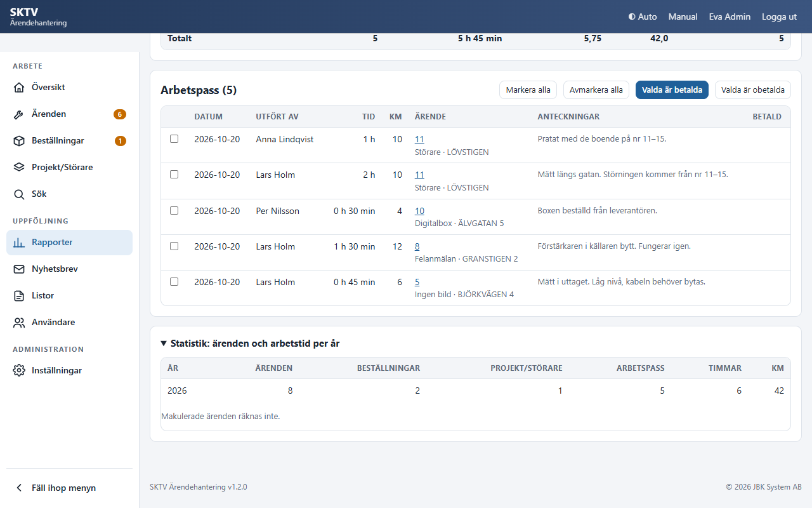The image size is (812, 508).
Task: Click the 2026 year cell in statistics
Action: [x=177, y=391]
